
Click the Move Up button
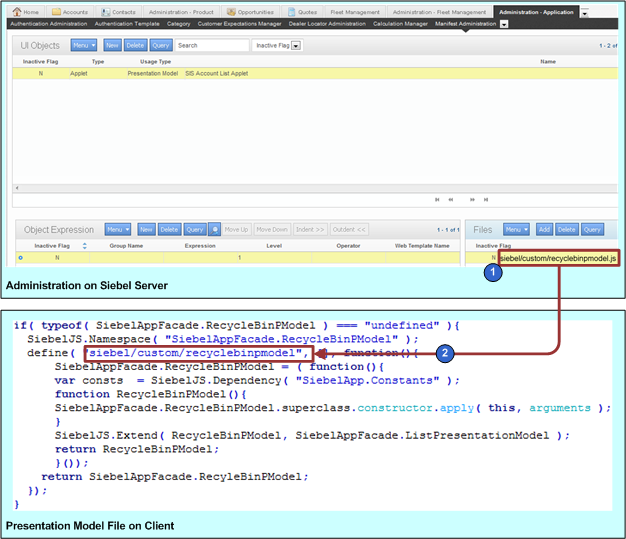(x=236, y=230)
